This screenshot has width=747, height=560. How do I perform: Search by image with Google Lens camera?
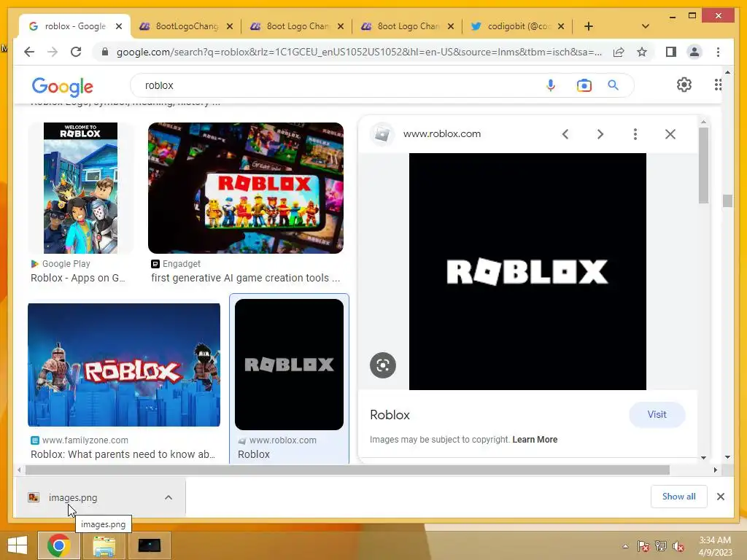coord(584,85)
